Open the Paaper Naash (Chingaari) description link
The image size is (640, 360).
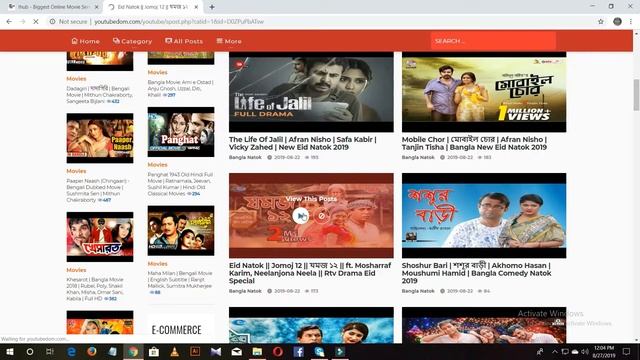tap(98, 190)
